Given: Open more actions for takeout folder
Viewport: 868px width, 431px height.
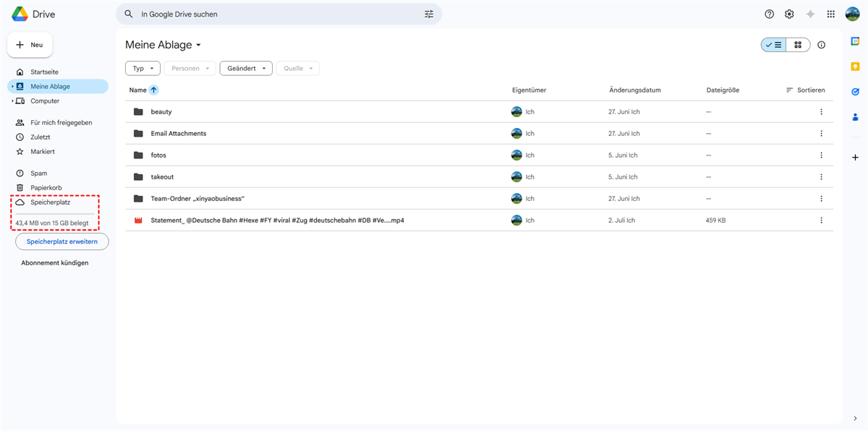Looking at the screenshot, I should click(x=821, y=177).
